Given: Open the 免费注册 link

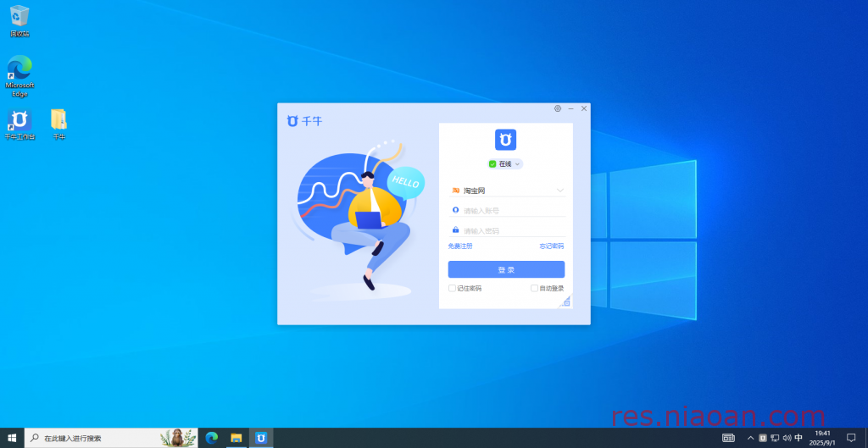Looking at the screenshot, I should [x=460, y=246].
